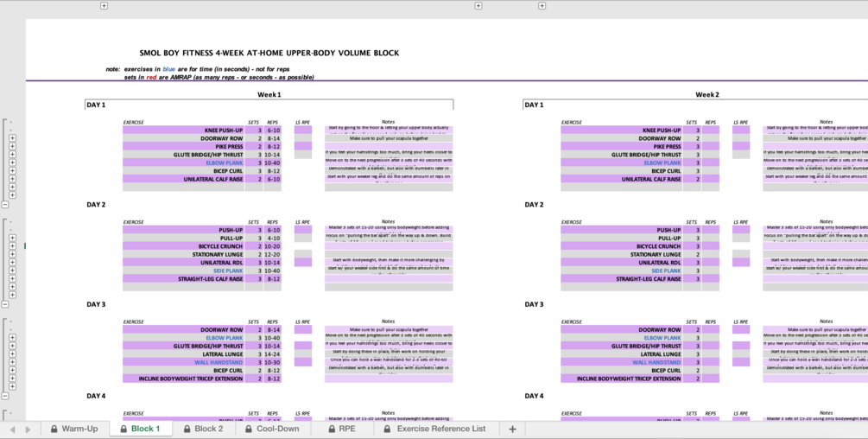Image resolution: width=868 pixels, height=439 pixels.
Task: Expand outline group on Day 1 GLUTE BRIDGE/HIP THRUST row
Action: [12, 155]
